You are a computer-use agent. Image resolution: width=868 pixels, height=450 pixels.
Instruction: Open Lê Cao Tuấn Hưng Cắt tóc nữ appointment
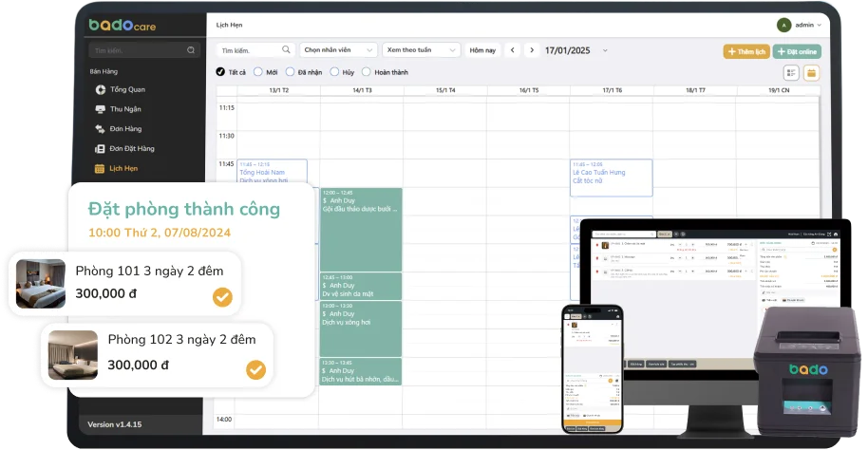612,178
